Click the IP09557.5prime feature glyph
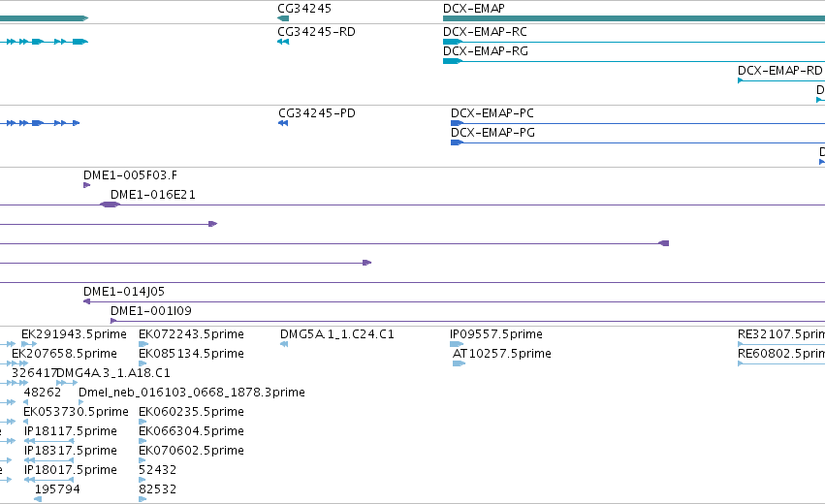Viewport: 825px width, 504px height. pos(457,344)
